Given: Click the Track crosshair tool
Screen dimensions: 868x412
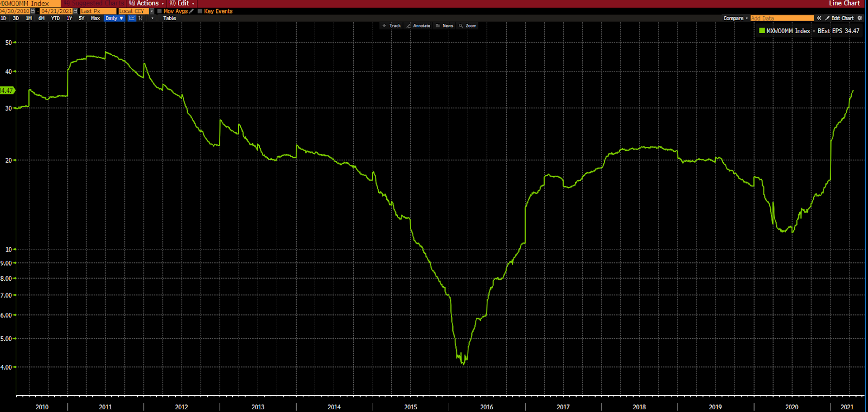Looking at the screenshot, I should 392,25.
